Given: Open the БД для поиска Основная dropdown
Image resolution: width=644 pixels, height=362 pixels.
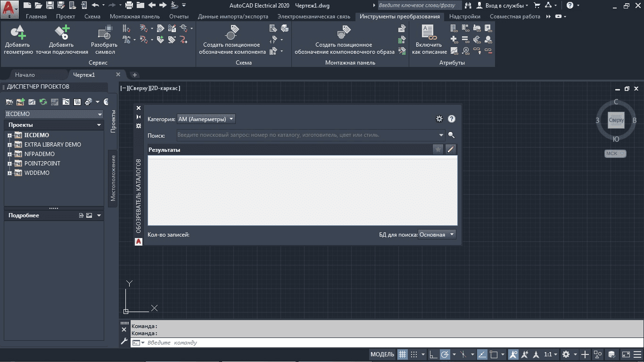Looking at the screenshot, I should [437, 234].
